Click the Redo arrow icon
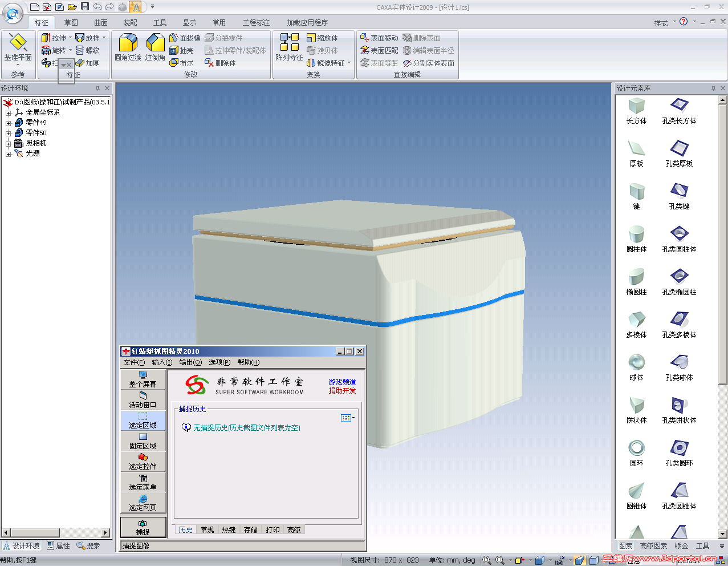Viewport: 728px width, 566px height. [109, 7]
